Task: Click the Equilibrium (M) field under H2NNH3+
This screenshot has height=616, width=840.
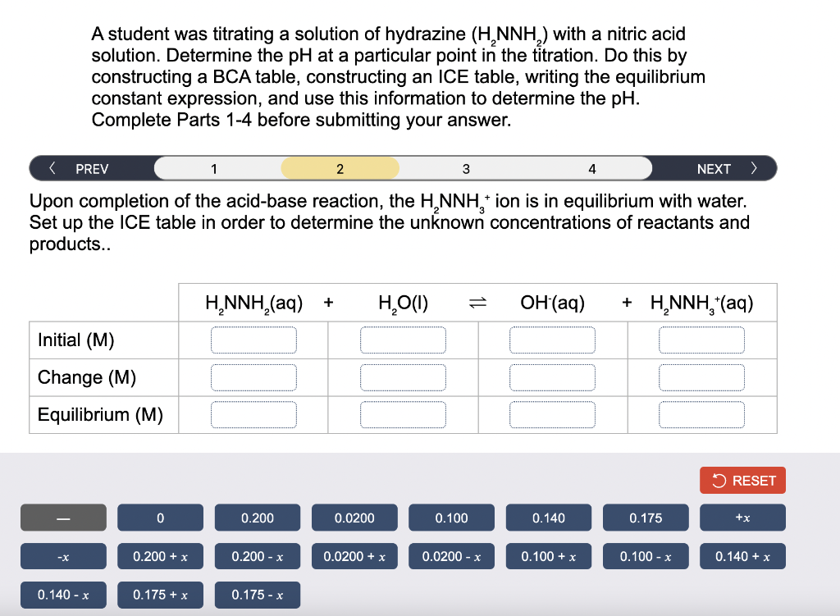Action: pyautogui.click(x=701, y=415)
